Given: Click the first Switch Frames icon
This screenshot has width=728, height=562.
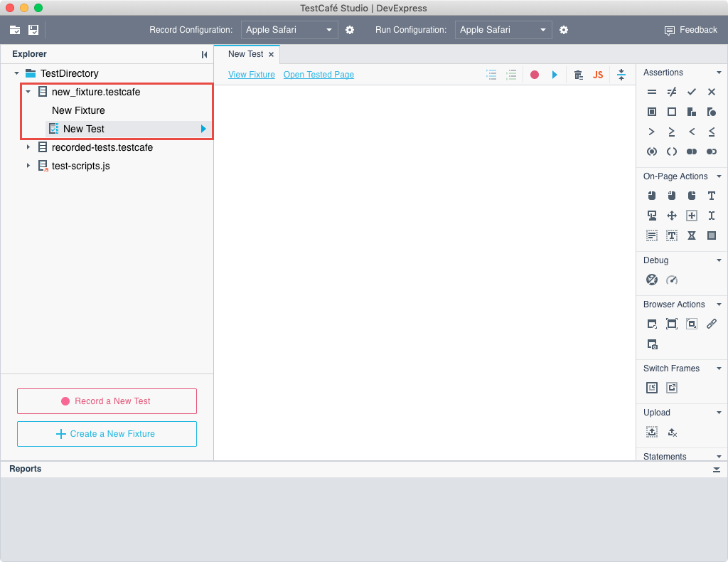Looking at the screenshot, I should (652, 388).
